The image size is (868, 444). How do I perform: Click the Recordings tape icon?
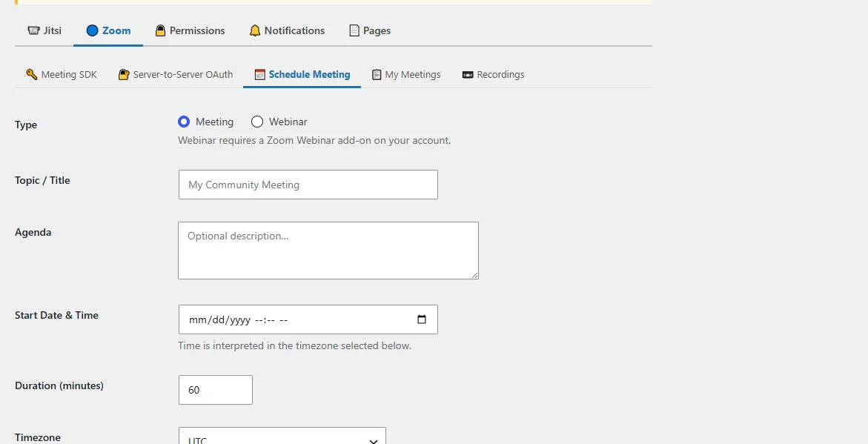468,75
